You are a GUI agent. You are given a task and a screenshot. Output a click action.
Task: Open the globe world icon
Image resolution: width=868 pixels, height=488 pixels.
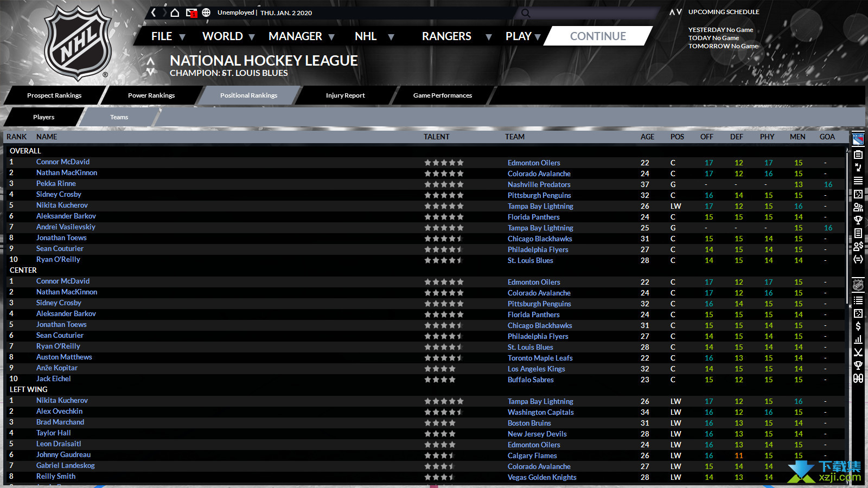(x=206, y=12)
